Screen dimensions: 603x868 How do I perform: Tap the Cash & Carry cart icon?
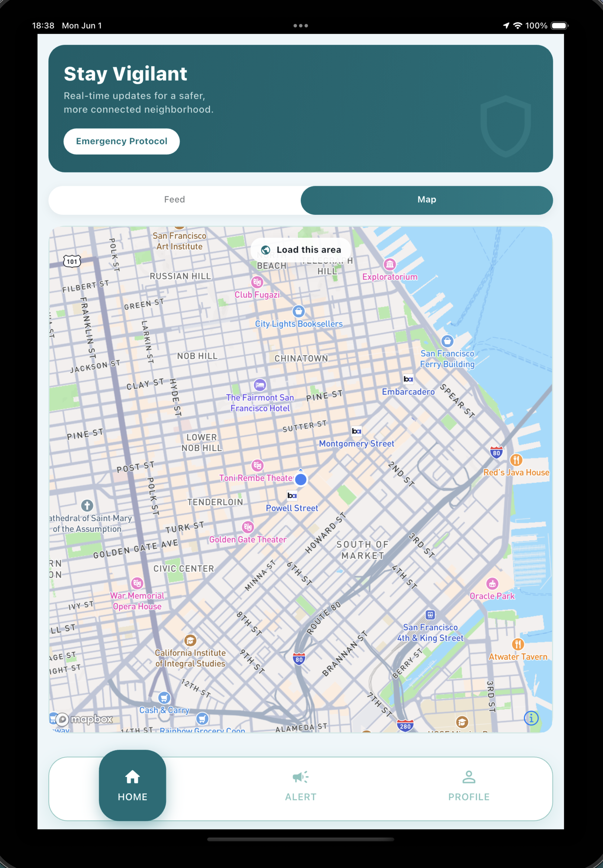pos(164,698)
